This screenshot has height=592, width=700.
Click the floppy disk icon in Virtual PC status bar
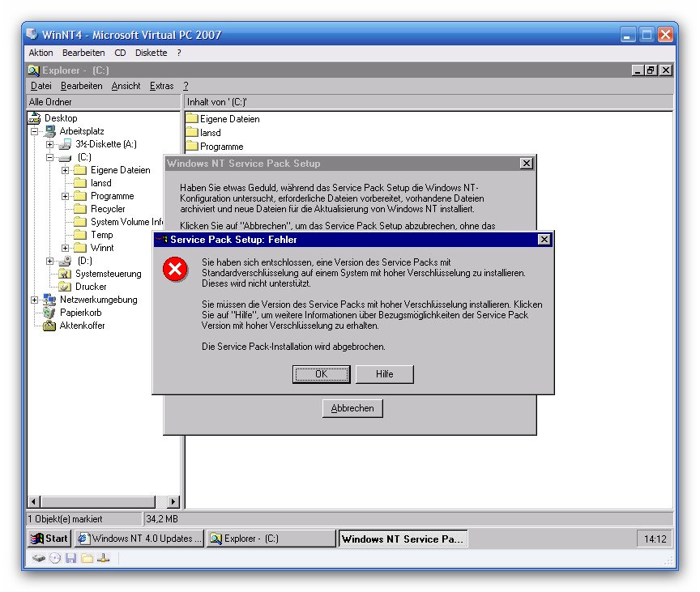71,558
